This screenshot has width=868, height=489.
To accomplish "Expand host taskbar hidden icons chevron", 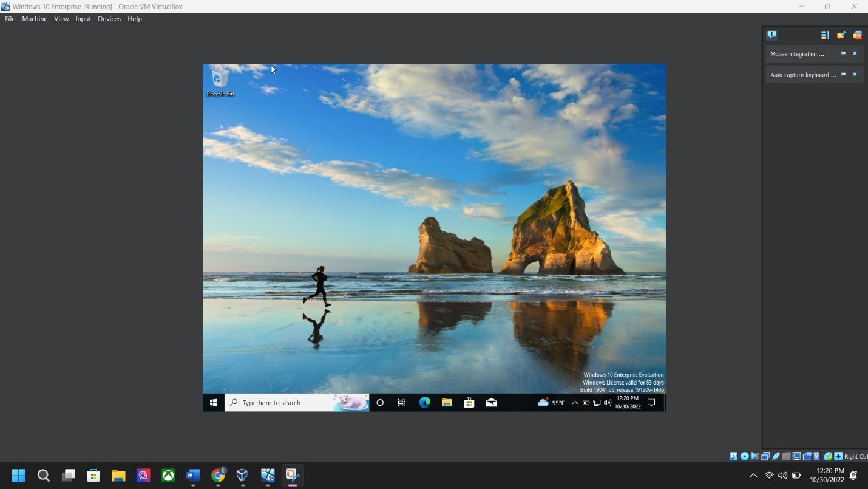I will click(x=753, y=476).
